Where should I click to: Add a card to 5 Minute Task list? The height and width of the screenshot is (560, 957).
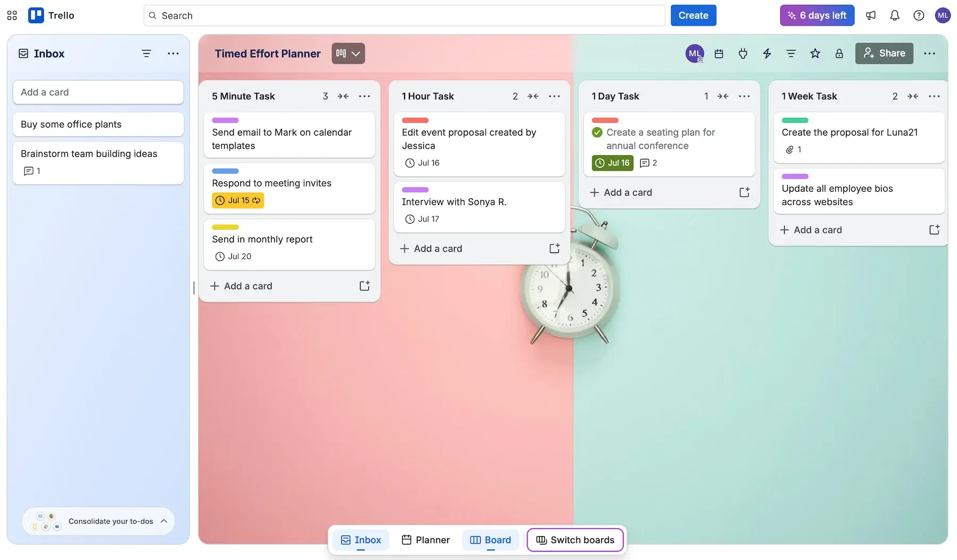[x=241, y=286]
